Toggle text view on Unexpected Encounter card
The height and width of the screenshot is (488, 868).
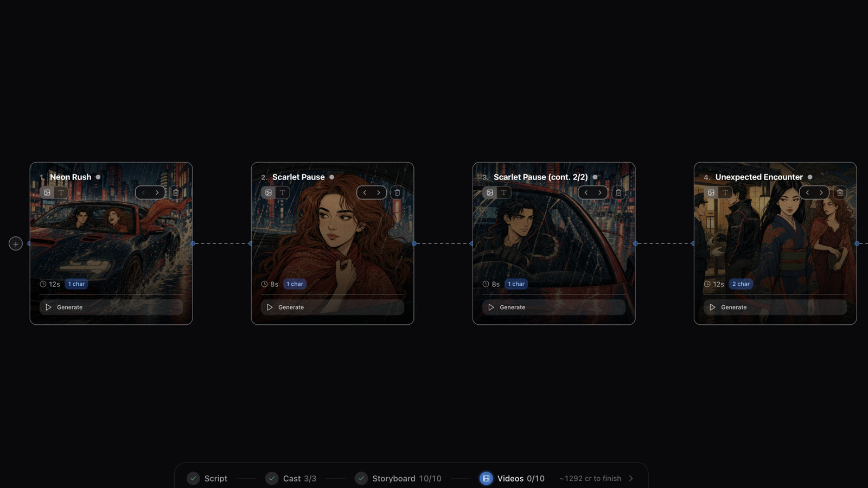725,192
